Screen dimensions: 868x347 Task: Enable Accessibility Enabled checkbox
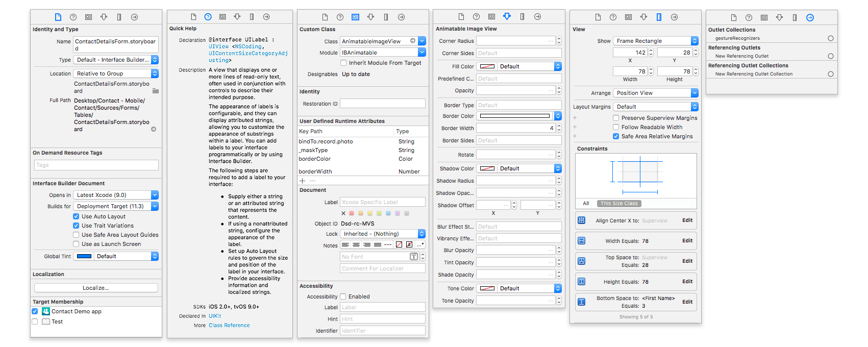343,296
